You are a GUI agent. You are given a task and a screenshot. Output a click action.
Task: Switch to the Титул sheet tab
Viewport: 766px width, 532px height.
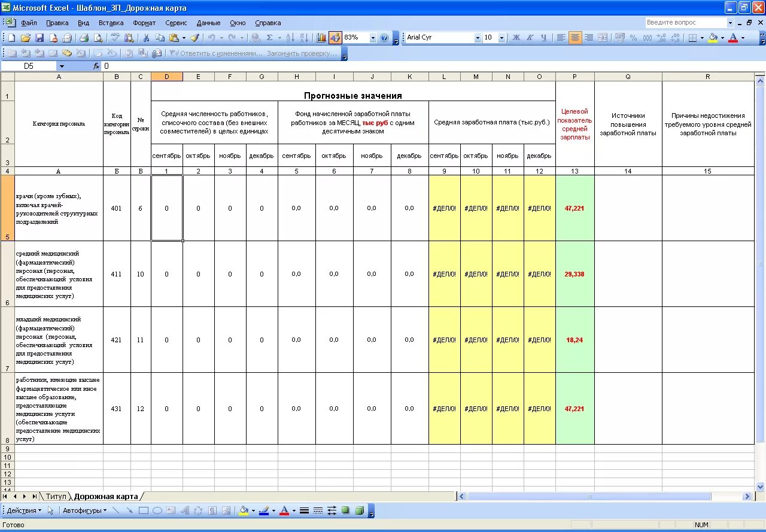(x=56, y=497)
